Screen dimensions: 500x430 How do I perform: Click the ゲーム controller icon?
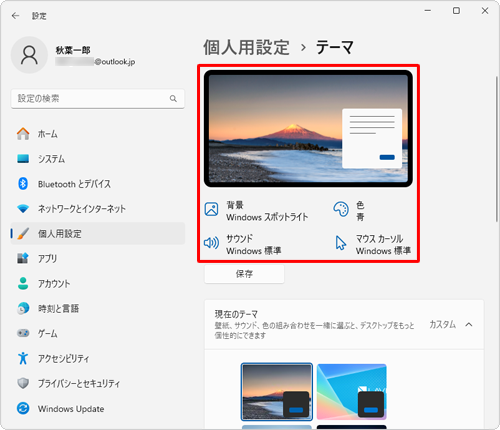tap(23, 333)
